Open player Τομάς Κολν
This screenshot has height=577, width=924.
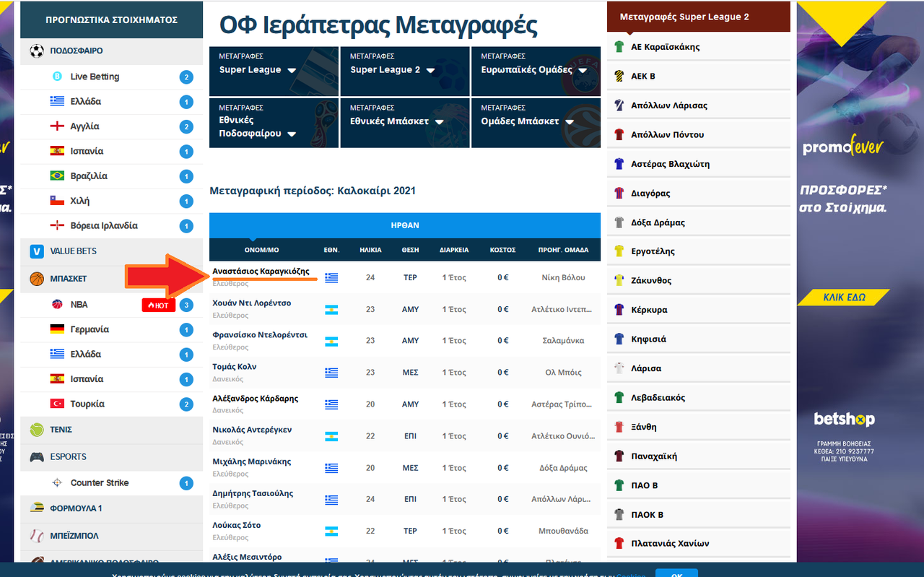click(x=235, y=367)
